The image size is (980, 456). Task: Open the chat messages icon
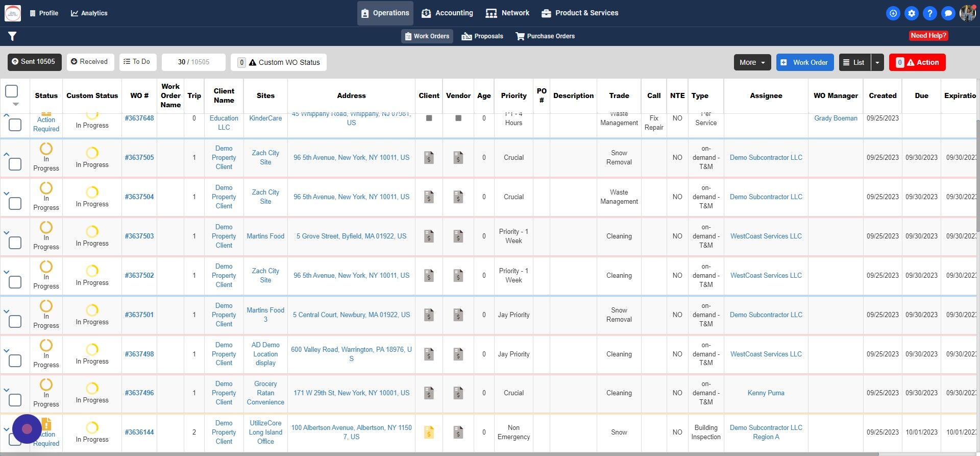point(948,13)
